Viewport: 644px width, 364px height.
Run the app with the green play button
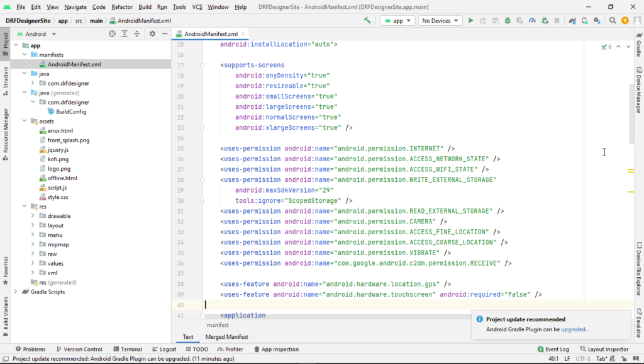[470, 21]
